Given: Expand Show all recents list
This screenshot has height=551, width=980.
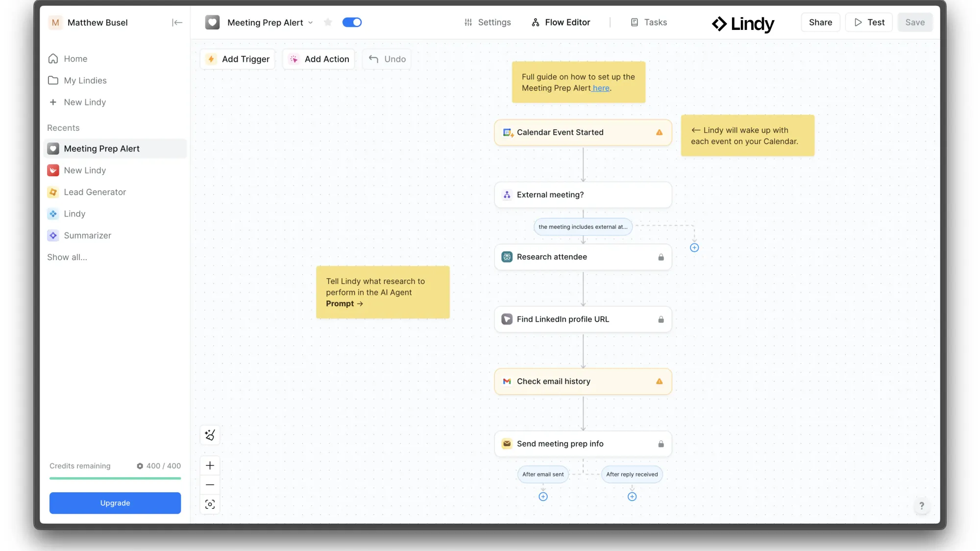Looking at the screenshot, I should point(67,257).
